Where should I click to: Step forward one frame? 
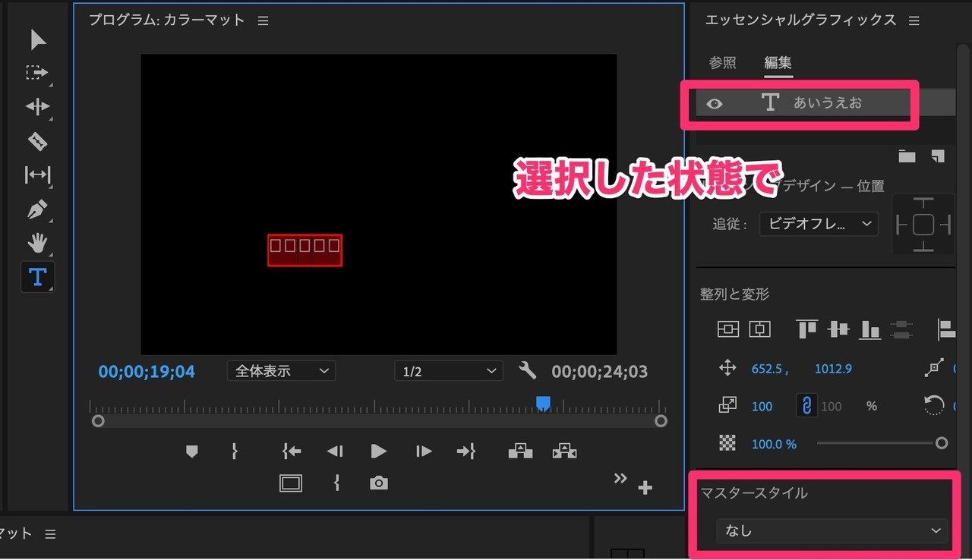click(423, 451)
